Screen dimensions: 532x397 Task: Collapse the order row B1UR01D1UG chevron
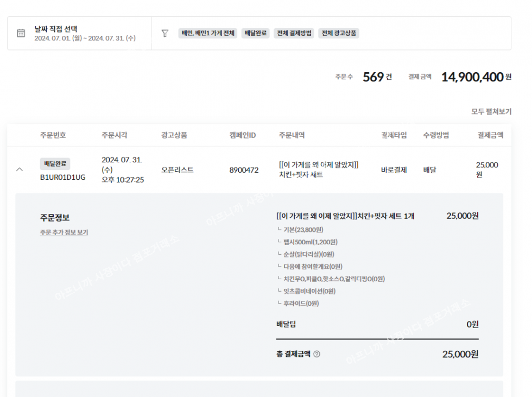[x=20, y=169]
